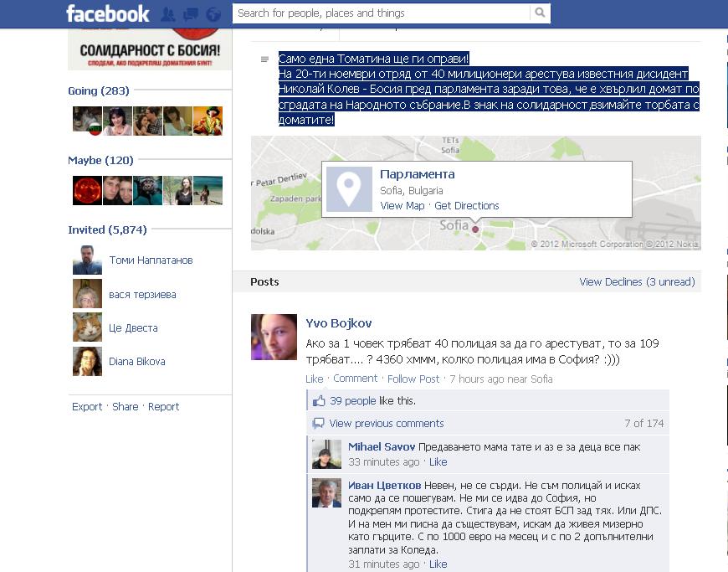728x572 pixels.
Task: Click Це Двеста's cat avatar thumbnail
Action: tap(87, 327)
